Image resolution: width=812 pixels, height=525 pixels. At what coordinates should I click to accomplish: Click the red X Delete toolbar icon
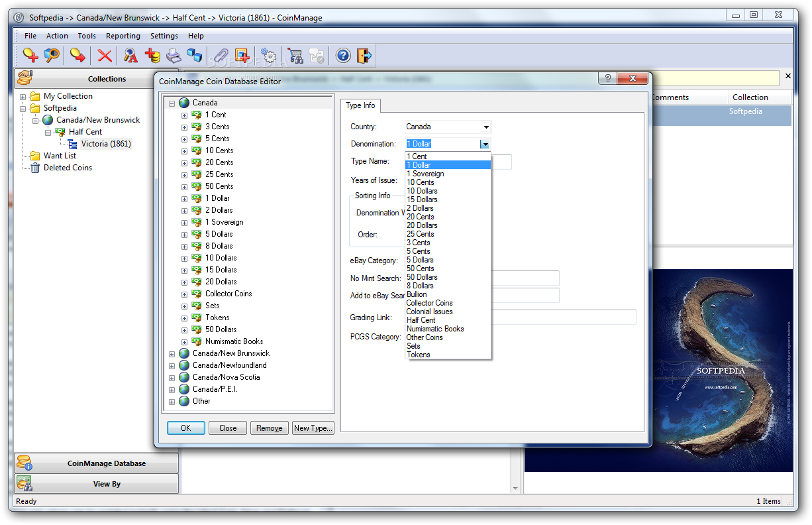coord(105,56)
